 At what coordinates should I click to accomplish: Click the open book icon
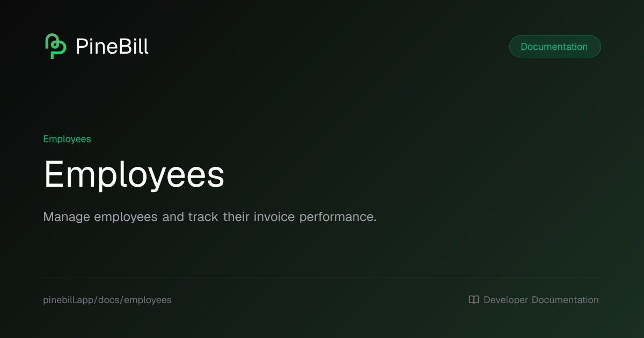(x=474, y=300)
